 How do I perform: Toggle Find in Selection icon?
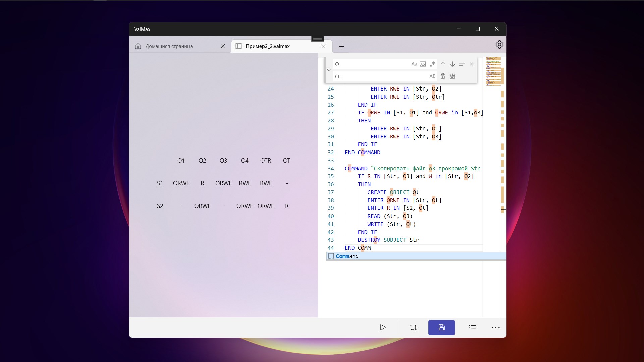(x=462, y=64)
